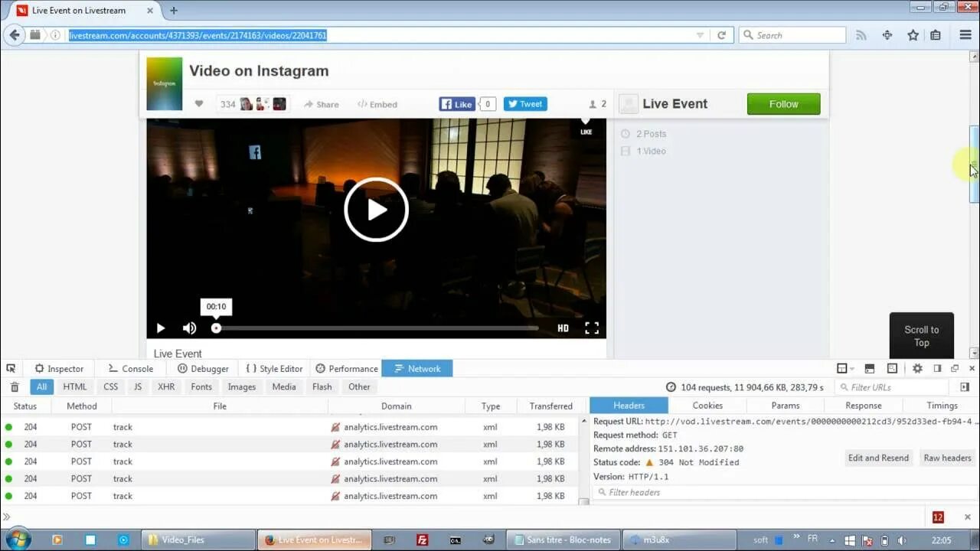Viewport: 980px width, 551px height.
Task: Toggle HD quality in the video player
Action: [563, 328]
